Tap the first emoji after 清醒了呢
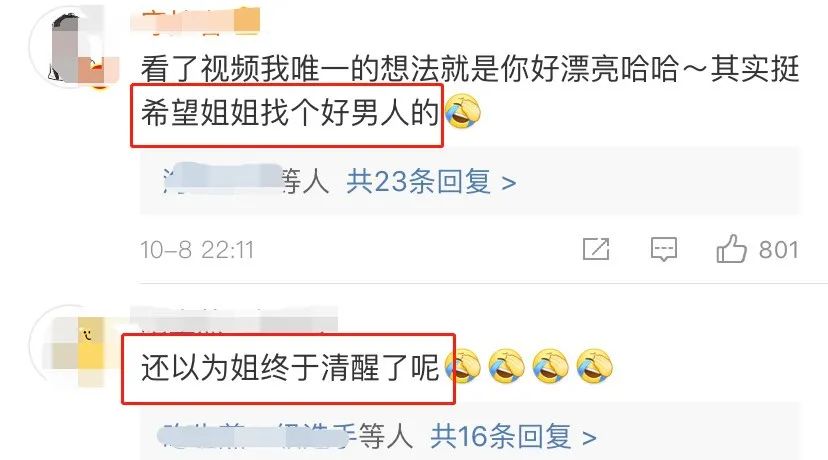 pyautogui.click(x=463, y=366)
